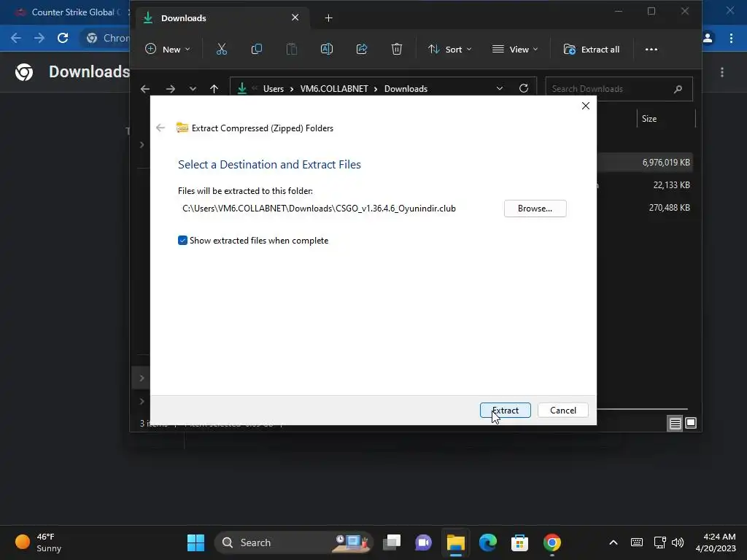Open the Windows Start menu
Screen dimensions: 747x560
coord(196,542)
